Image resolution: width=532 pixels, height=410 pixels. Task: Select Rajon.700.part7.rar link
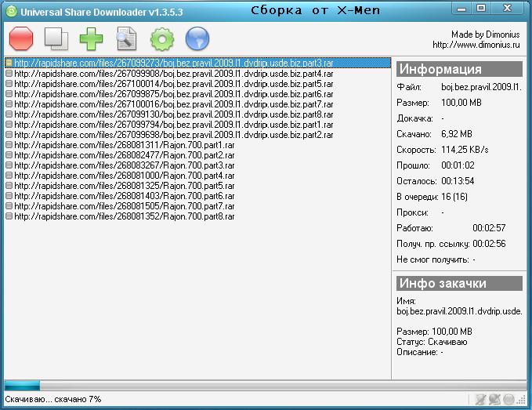click(125, 206)
